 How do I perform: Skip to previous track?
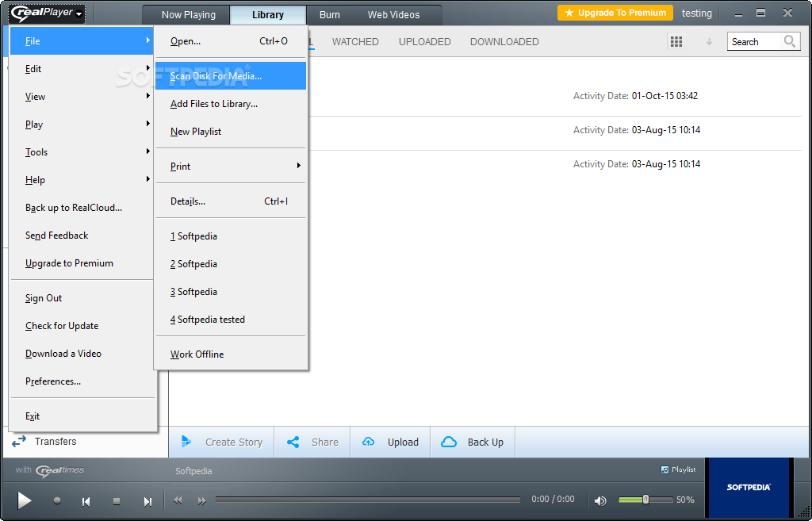pos(86,501)
